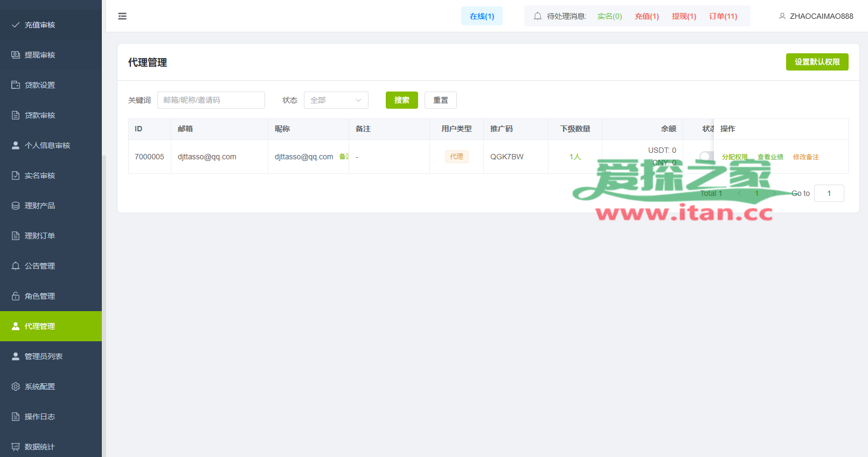The image size is (868, 457).
Task: Click the 系统配置 gear icon in sidebar
Action: [x=16, y=386]
